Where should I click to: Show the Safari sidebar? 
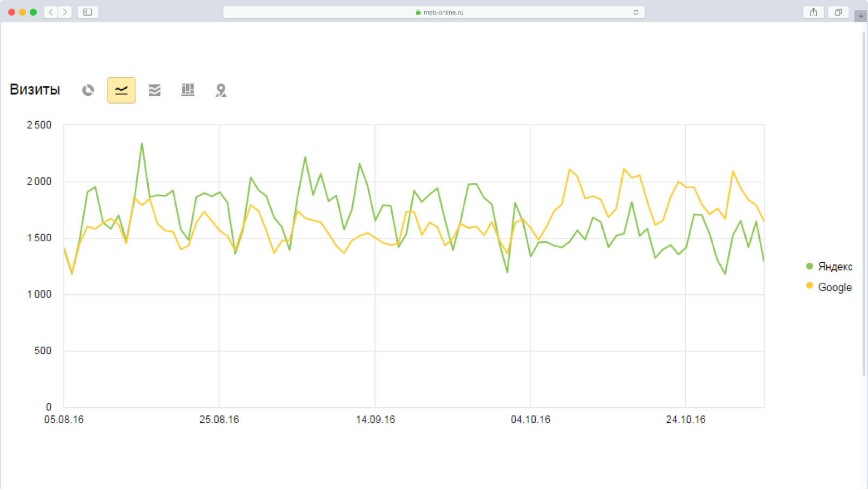(88, 12)
